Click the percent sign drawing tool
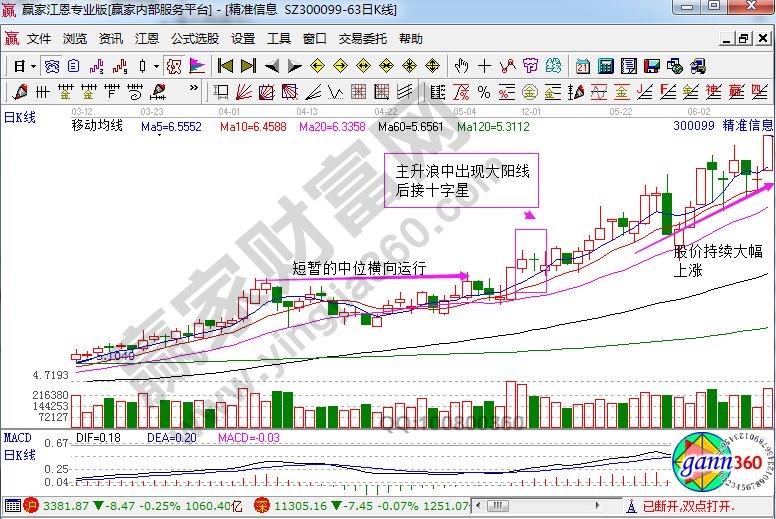This screenshot has height=519, width=776. pyautogui.click(x=484, y=92)
